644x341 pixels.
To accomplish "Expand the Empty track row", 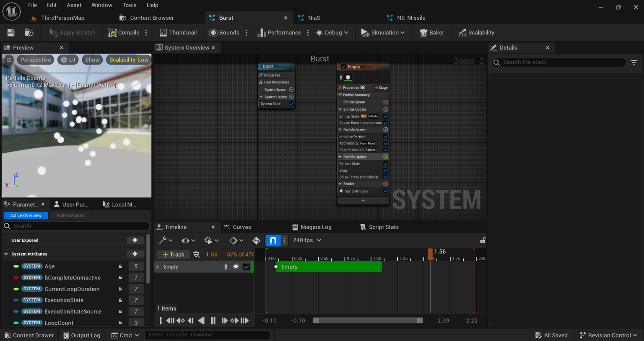I will click(158, 267).
